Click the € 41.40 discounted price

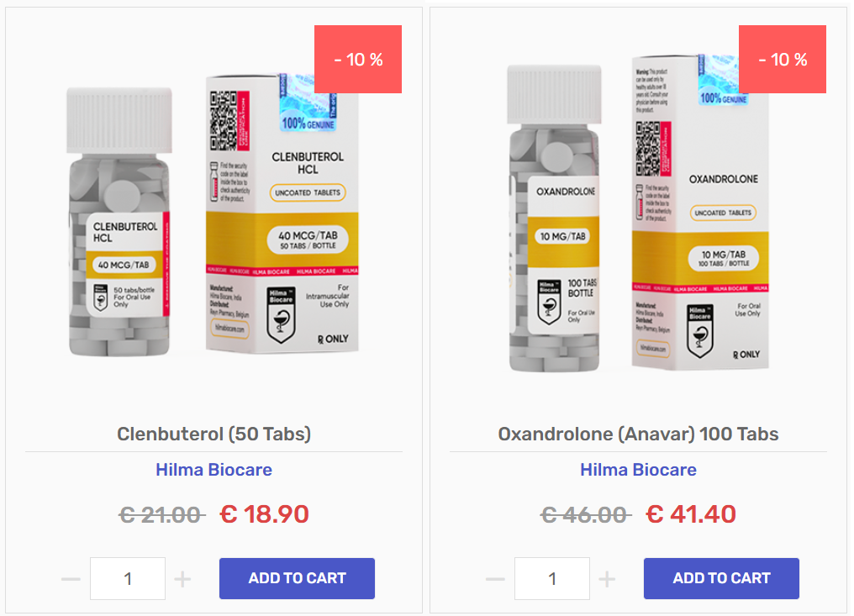(x=691, y=514)
